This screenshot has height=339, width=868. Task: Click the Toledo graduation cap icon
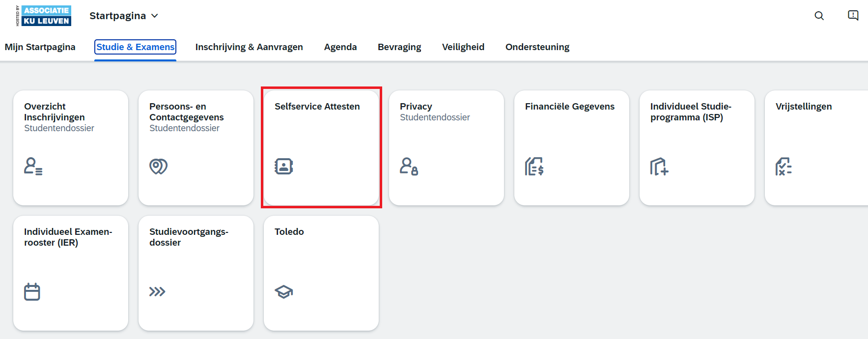tap(283, 292)
